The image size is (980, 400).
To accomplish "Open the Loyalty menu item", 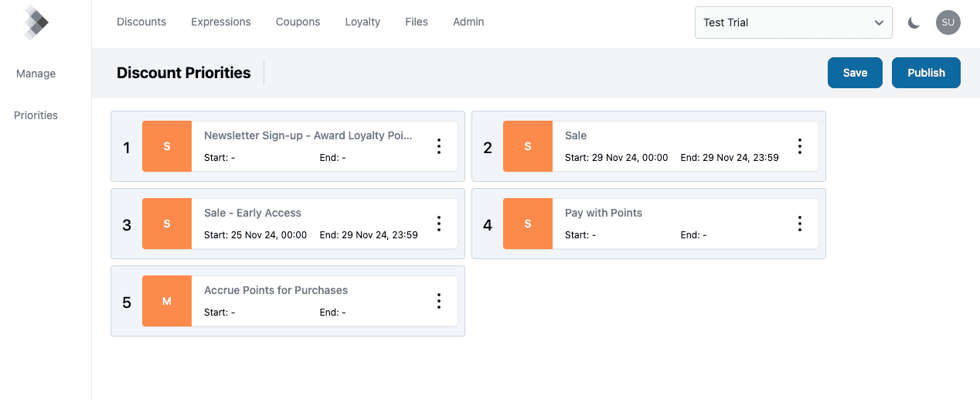I will (362, 22).
